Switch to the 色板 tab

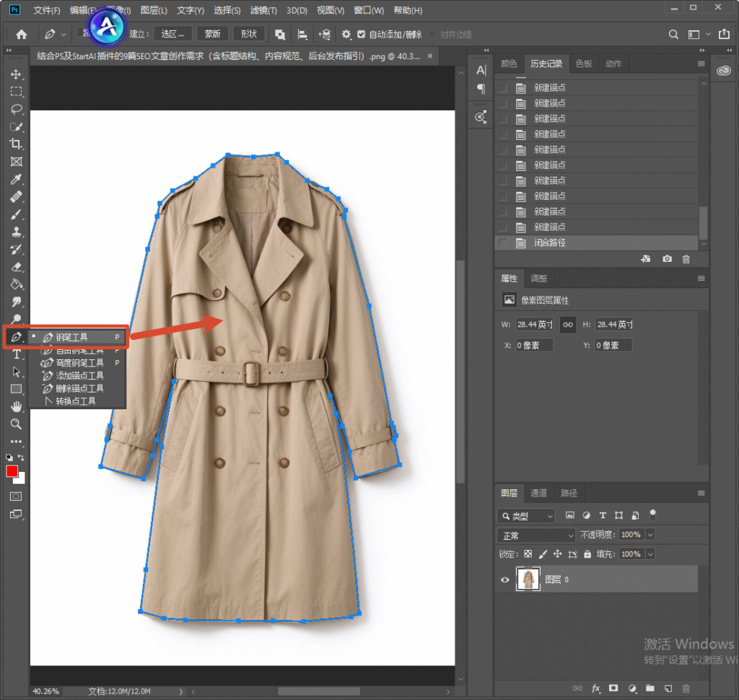(583, 64)
